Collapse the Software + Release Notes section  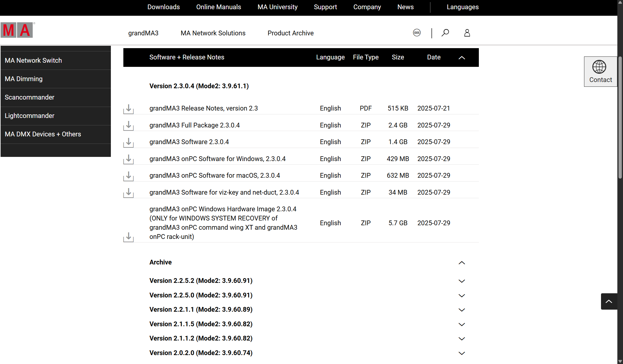462,58
